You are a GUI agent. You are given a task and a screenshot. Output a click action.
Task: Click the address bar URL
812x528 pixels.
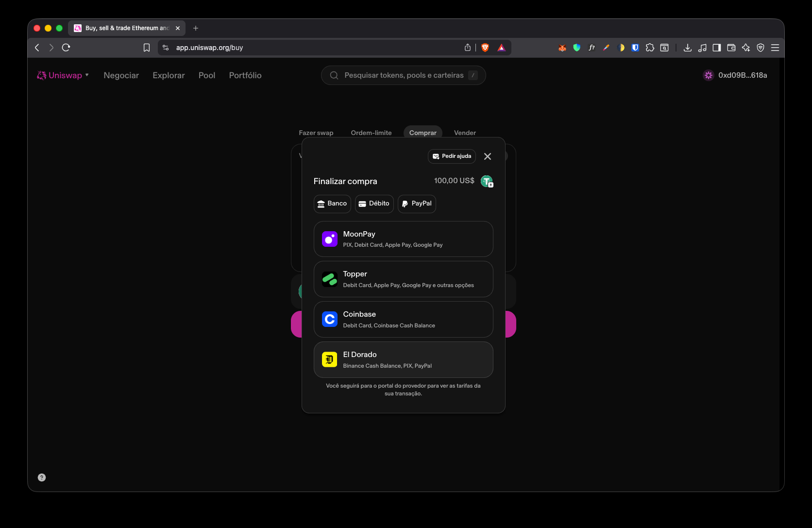click(x=209, y=48)
